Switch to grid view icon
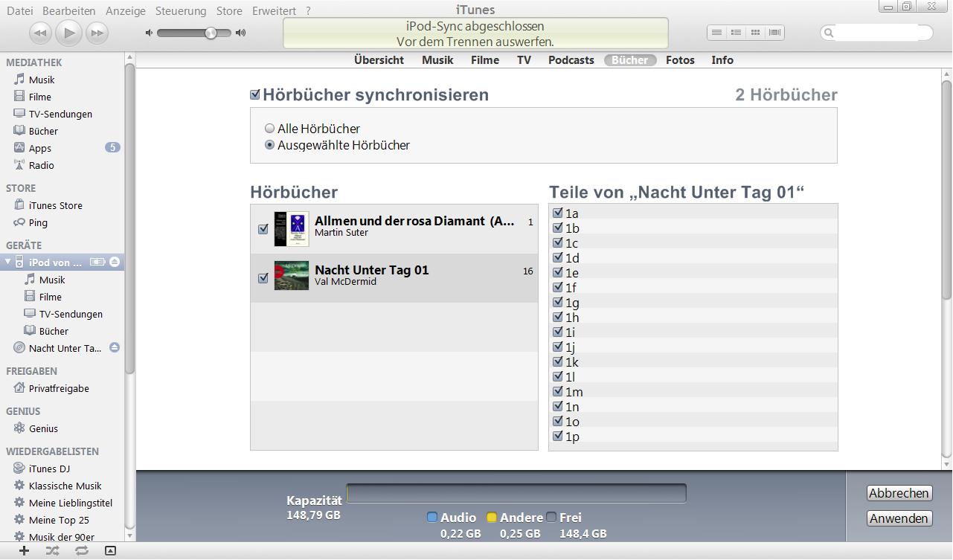Screen dimensions: 953x560 click(755, 33)
